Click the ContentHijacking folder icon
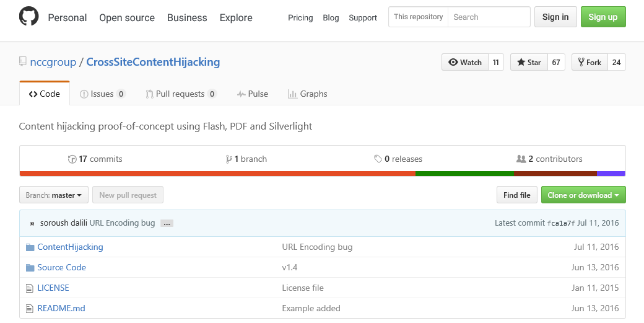This screenshot has width=644, height=323. (30, 247)
